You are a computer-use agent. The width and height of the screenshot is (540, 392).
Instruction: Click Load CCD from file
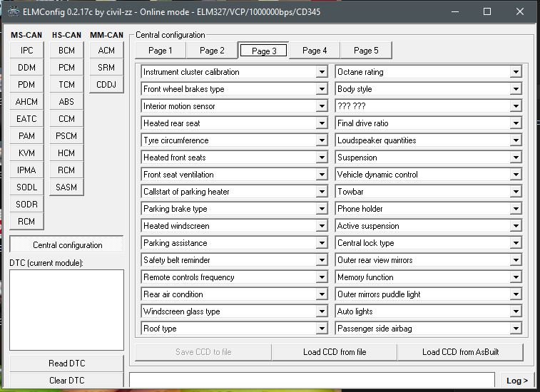pos(334,352)
